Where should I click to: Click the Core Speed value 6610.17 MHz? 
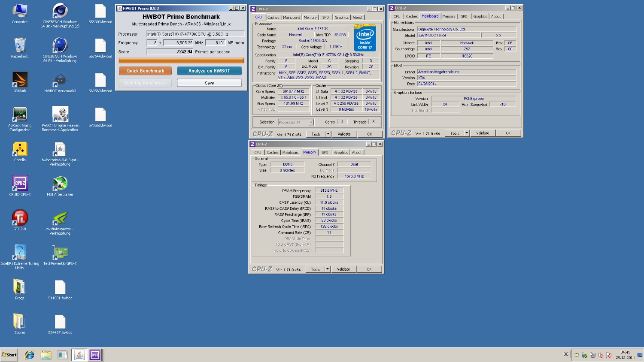pos(293,91)
